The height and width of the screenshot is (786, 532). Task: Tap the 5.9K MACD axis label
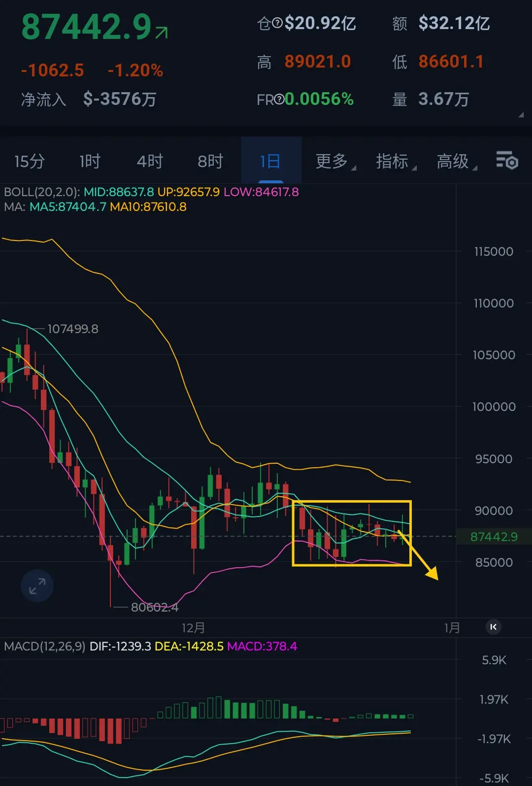pyautogui.click(x=494, y=660)
